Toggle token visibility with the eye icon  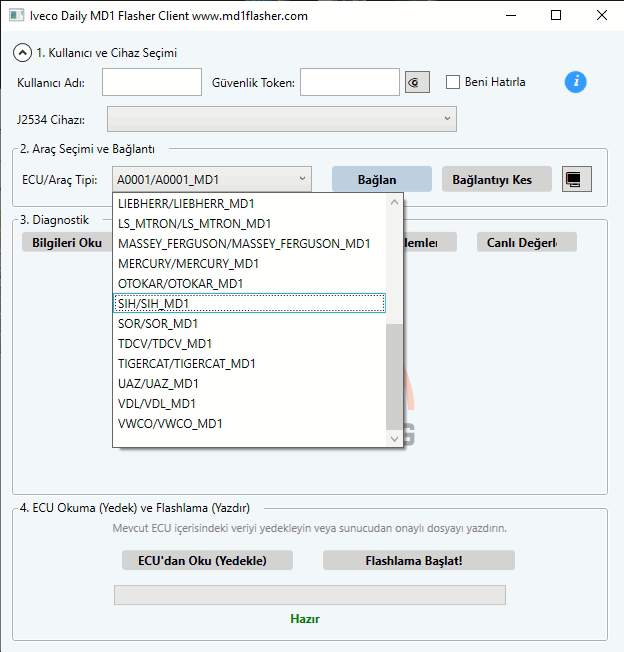[x=417, y=82]
